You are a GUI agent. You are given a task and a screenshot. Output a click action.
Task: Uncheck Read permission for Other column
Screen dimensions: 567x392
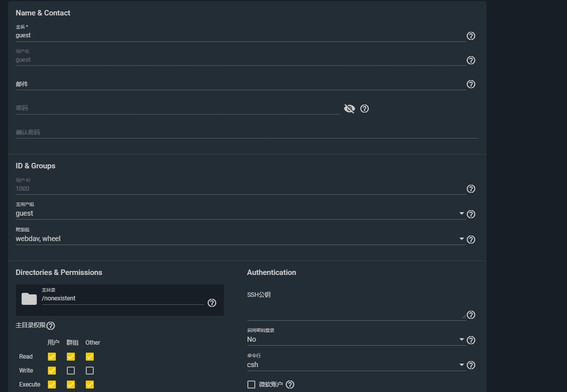[x=90, y=357]
